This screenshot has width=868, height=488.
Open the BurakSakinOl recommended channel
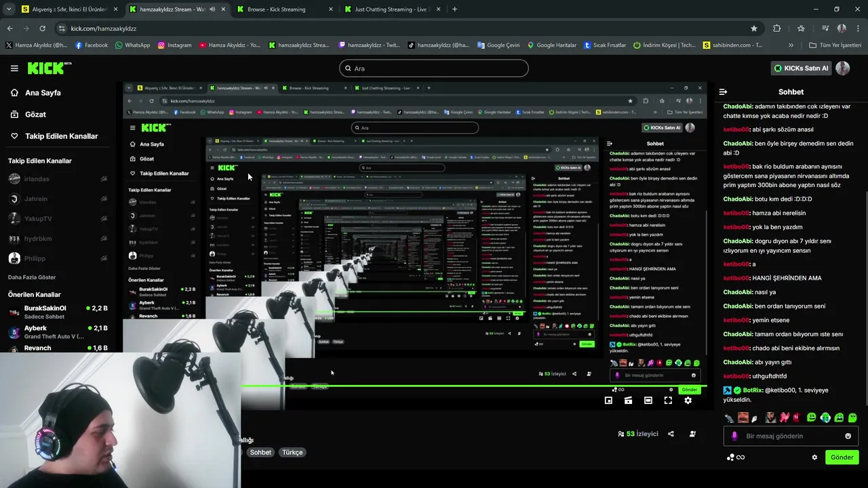[58, 312]
